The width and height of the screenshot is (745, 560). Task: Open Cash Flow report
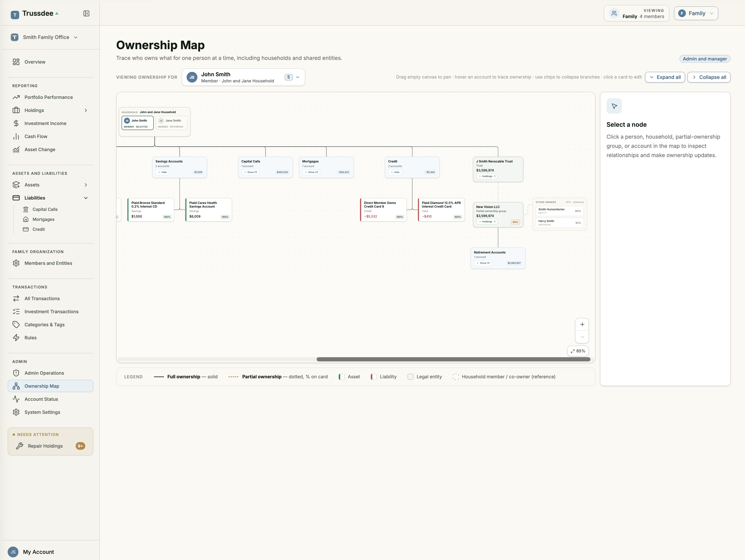click(x=50, y=137)
